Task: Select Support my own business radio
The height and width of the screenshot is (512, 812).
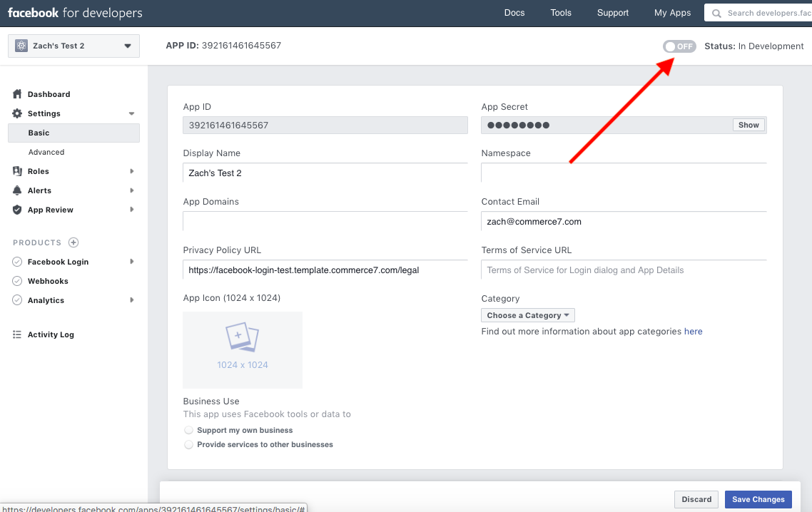Action: tap(188, 430)
